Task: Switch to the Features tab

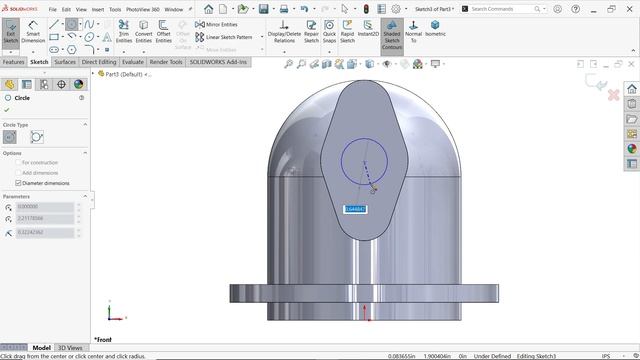Action: pyautogui.click(x=13, y=62)
